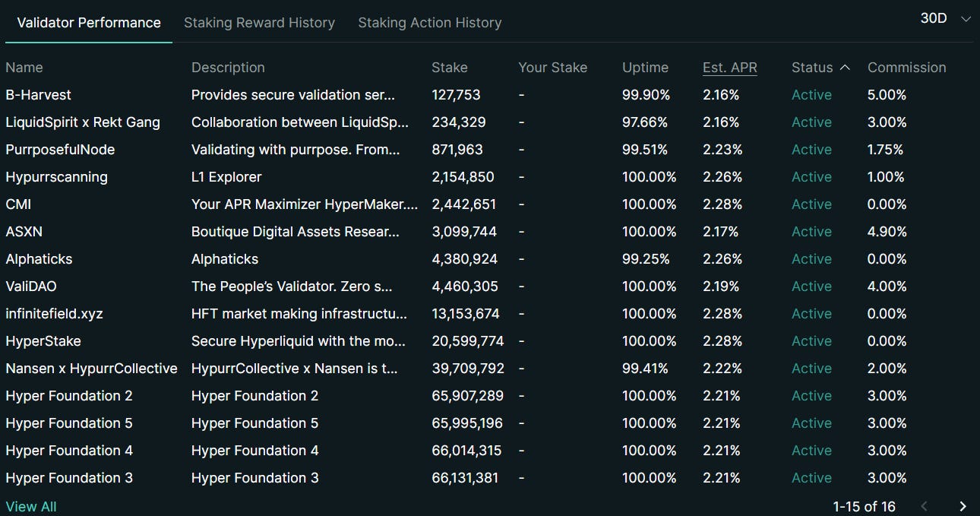Select the infinitefield.xyz validator
This screenshot has height=516, width=980.
tap(54, 314)
